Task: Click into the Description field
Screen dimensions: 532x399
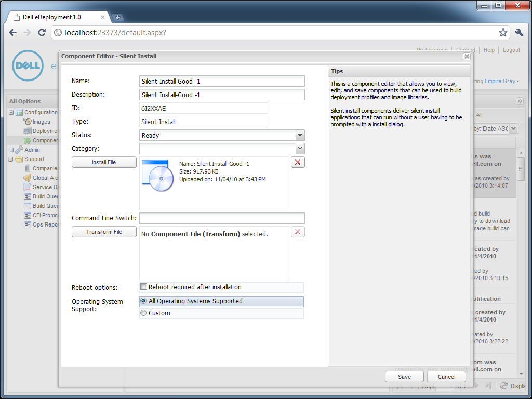Action: coord(222,95)
